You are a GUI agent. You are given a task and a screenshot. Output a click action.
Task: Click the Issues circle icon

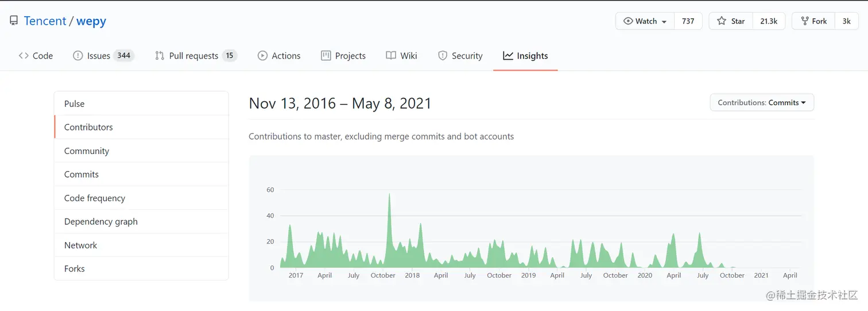pyautogui.click(x=78, y=56)
